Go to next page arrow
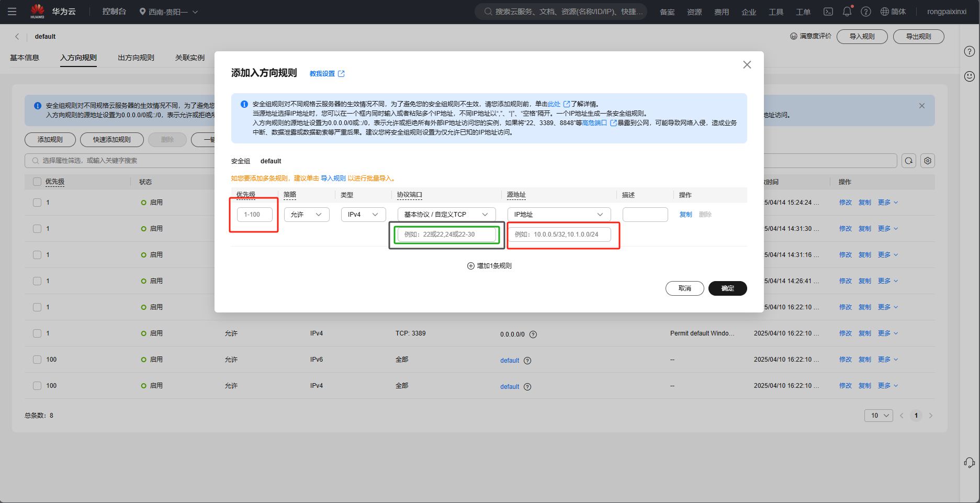 (x=931, y=416)
